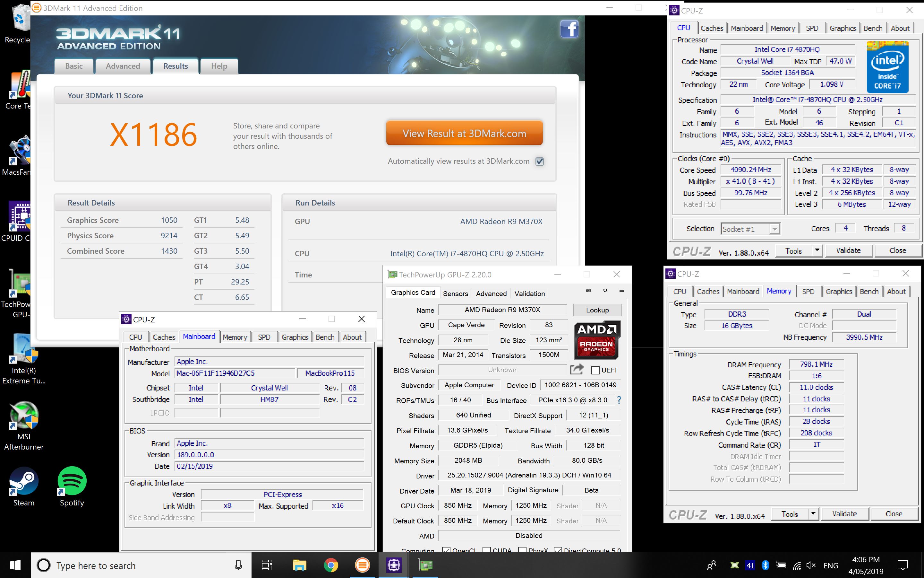Open Chrome from the taskbar
Image resolution: width=924 pixels, height=578 pixels.
click(331, 565)
